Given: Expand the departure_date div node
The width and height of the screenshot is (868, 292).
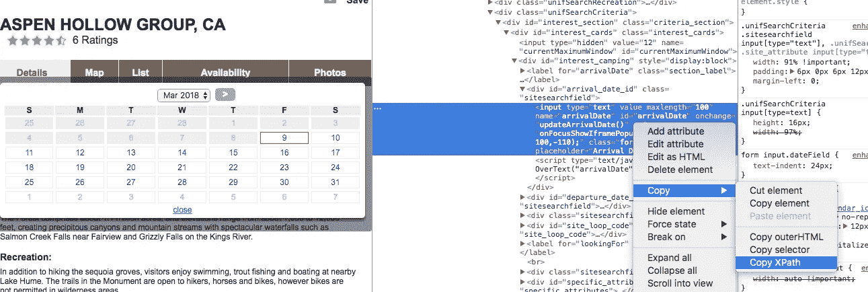Looking at the screenshot, I should pyautogui.click(x=523, y=197).
